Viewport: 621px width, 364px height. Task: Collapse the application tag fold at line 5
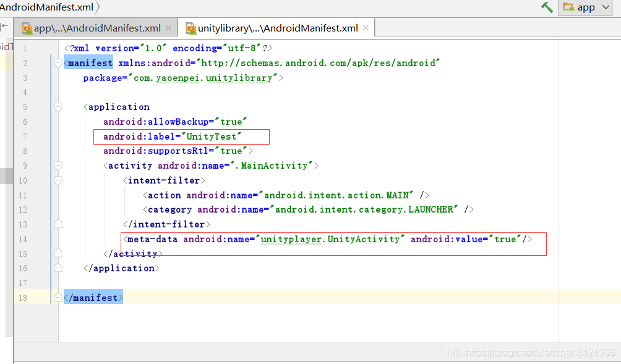click(58, 107)
